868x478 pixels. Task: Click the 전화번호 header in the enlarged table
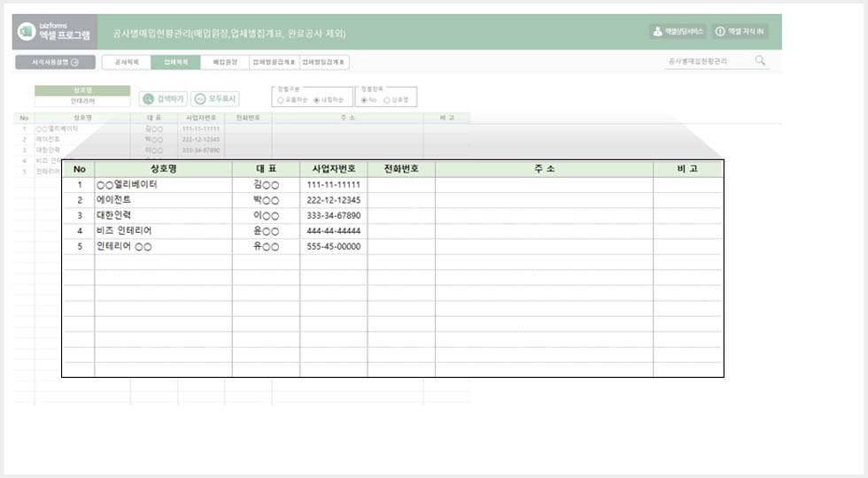click(401, 169)
